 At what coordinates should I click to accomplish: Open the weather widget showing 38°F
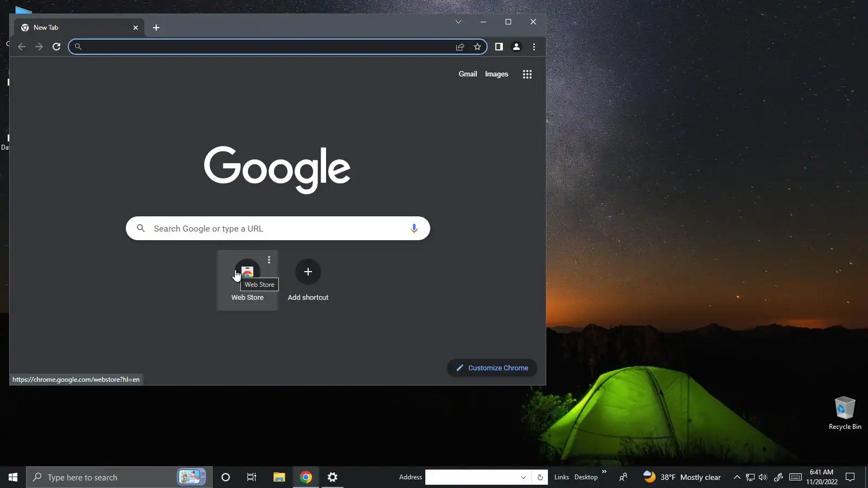click(x=682, y=477)
